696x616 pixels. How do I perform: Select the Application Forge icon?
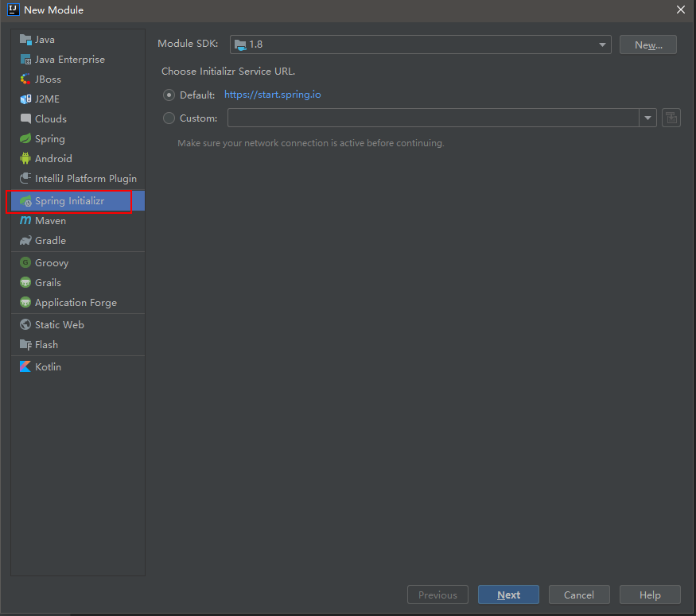(25, 303)
